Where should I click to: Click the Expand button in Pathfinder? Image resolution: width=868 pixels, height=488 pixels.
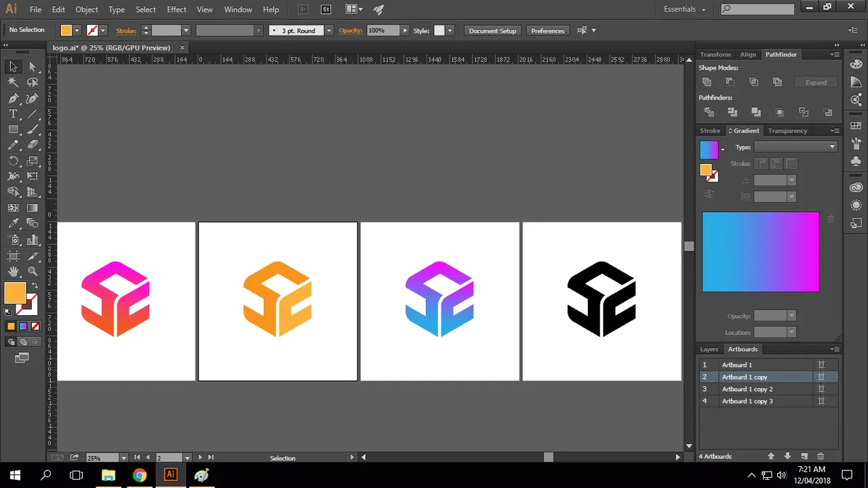click(816, 82)
